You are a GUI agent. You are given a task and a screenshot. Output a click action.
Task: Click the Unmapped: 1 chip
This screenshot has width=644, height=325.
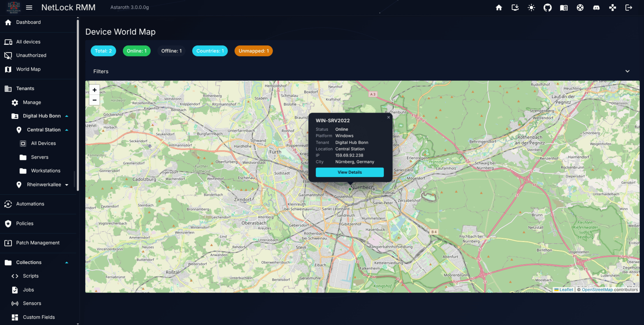pos(253,51)
